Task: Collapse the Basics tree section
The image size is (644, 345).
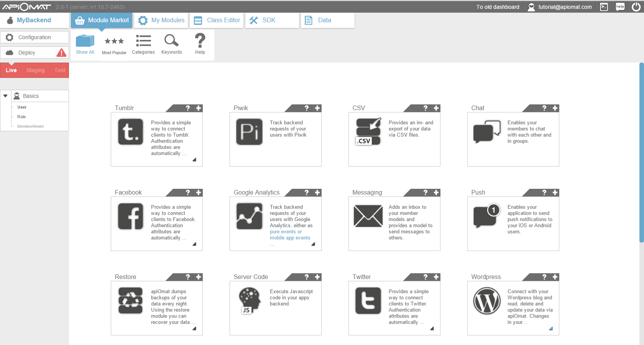Action: click(x=5, y=96)
